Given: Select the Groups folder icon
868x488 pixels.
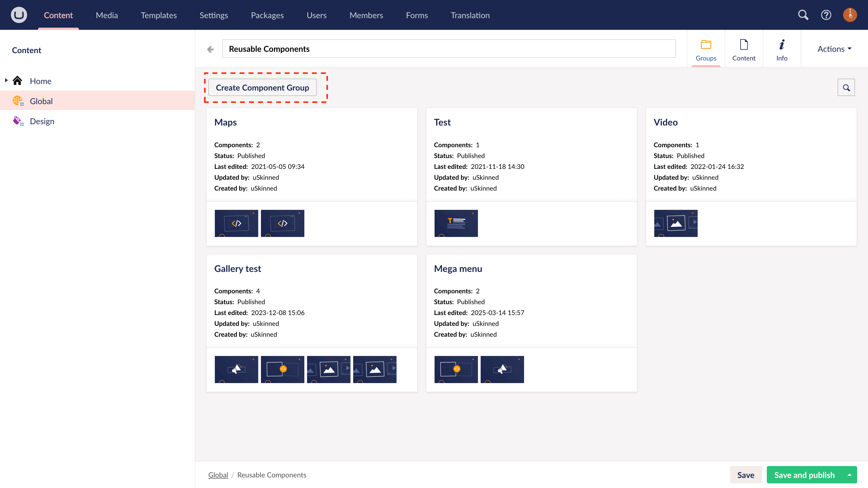Looking at the screenshot, I should (706, 44).
